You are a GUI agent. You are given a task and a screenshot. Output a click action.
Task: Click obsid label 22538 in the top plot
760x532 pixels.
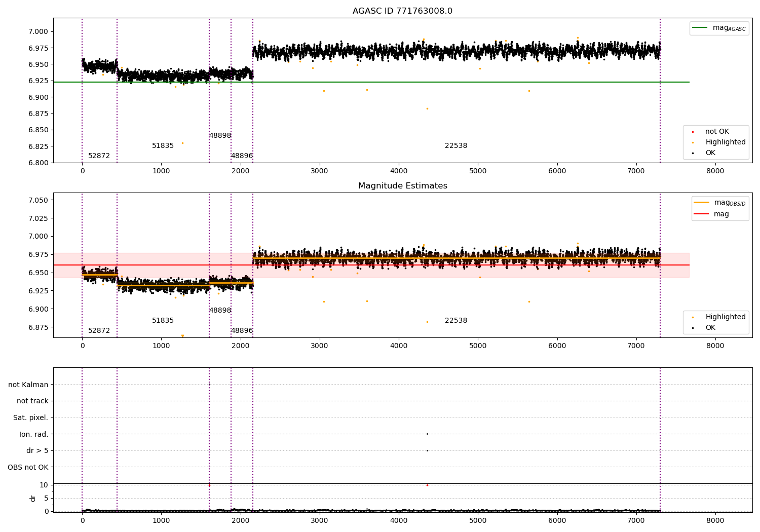tap(456, 146)
